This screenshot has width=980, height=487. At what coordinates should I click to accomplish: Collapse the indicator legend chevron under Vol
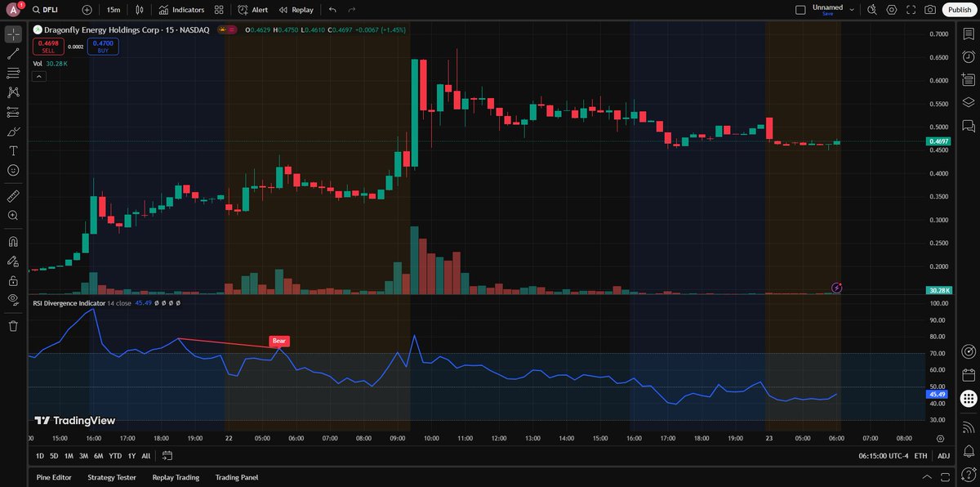pos(38,77)
